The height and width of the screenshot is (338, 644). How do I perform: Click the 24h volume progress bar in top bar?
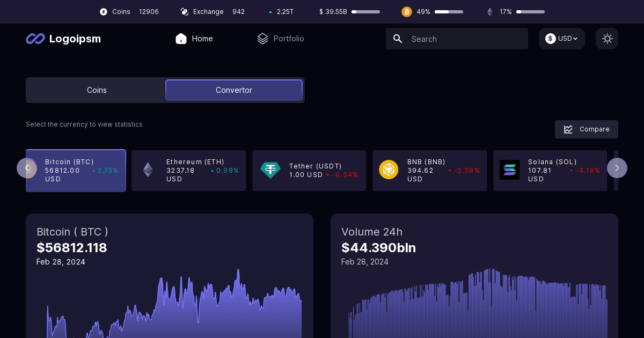click(x=365, y=12)
